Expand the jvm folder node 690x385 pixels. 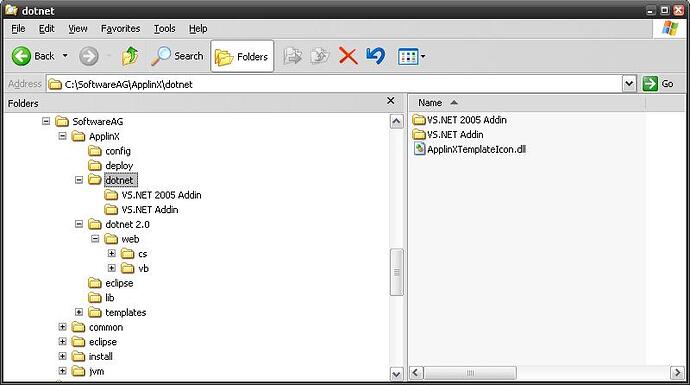[x=62, y=371]
